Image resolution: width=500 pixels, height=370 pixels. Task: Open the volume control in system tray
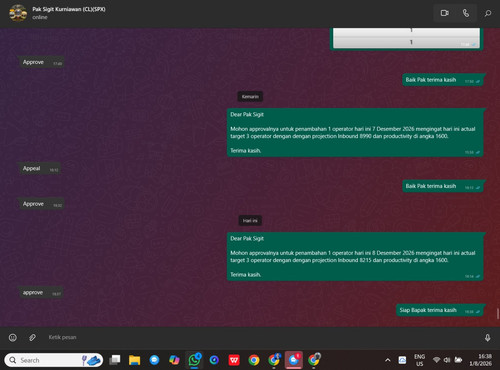click(447, 360)
